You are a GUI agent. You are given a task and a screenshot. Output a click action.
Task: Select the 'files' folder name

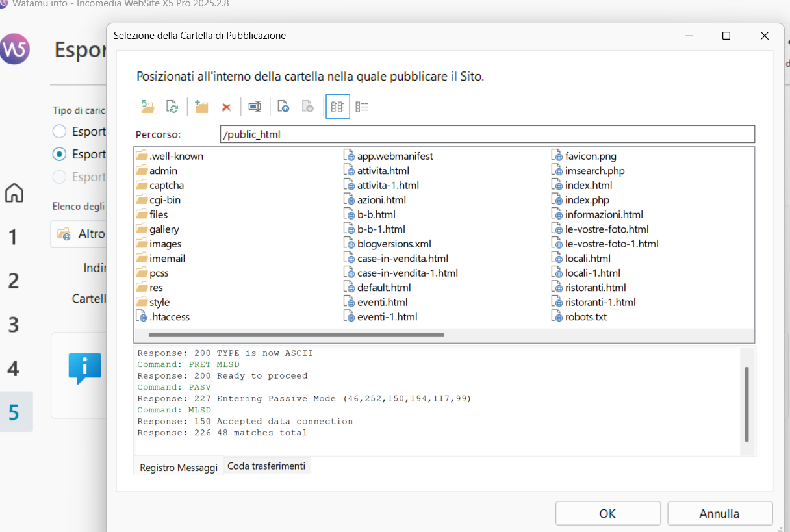159,214
